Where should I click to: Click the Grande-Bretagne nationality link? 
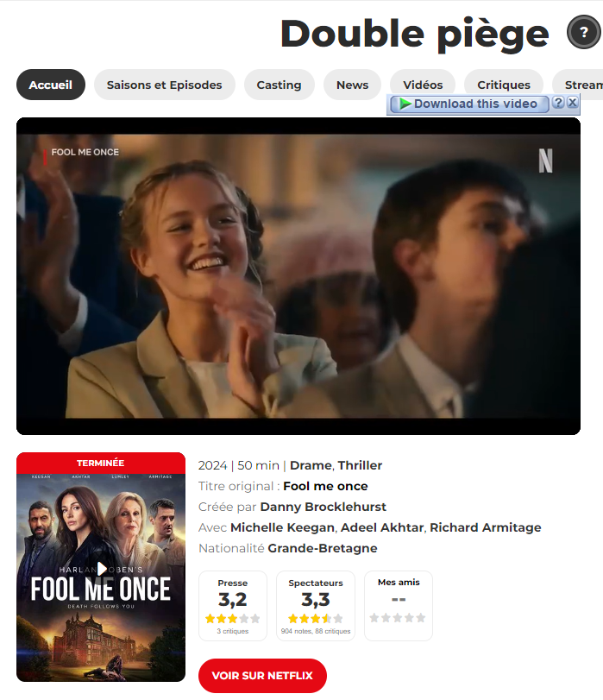click(x=323, y=548)
